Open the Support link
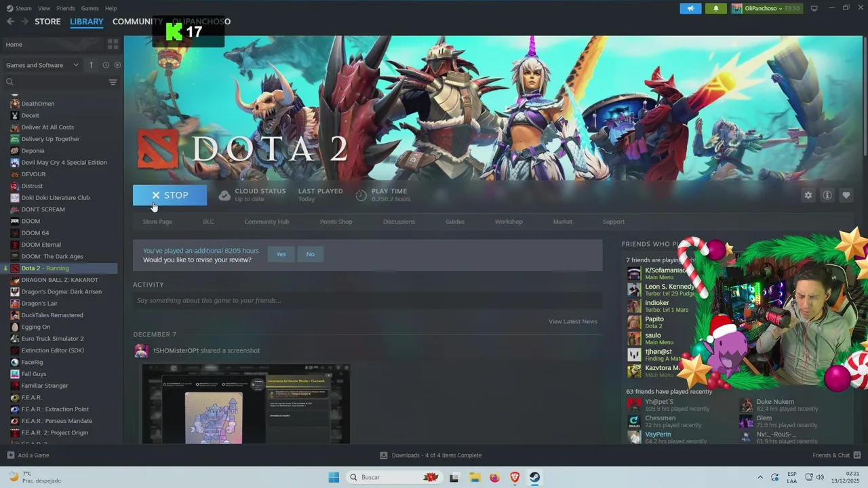Image resolution: width=868 pixels, height=488 pixels. (x=614, y=222)
